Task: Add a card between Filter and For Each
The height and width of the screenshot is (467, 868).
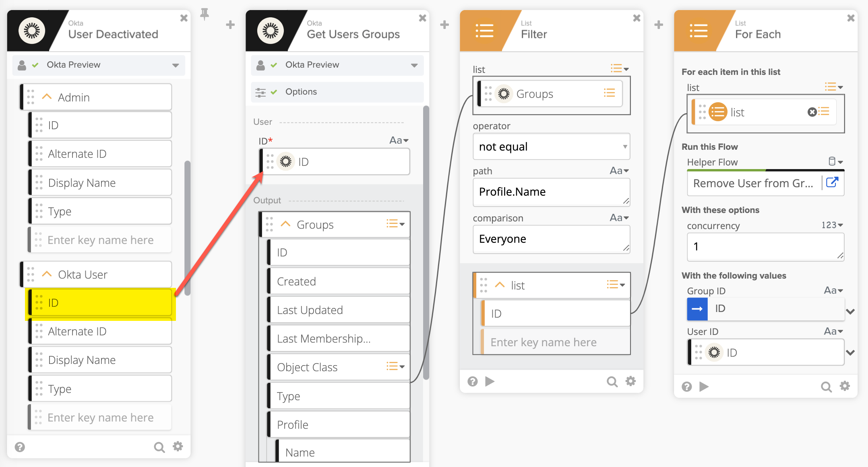Action: [659, 25]
